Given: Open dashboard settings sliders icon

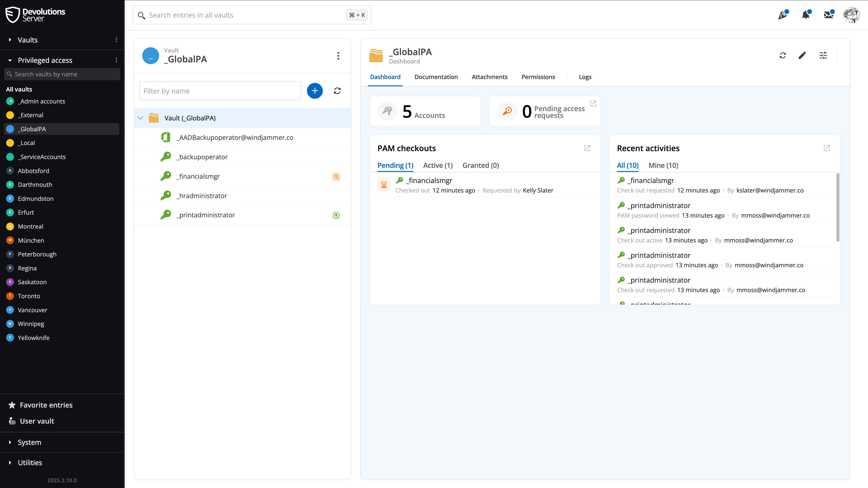Looking at the screenshot, I should (x=823, y=56).
